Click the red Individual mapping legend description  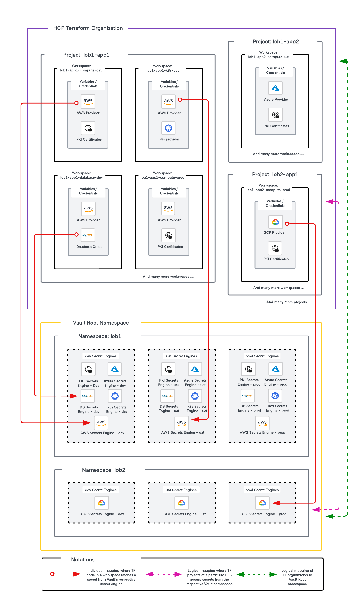point(111,577)
